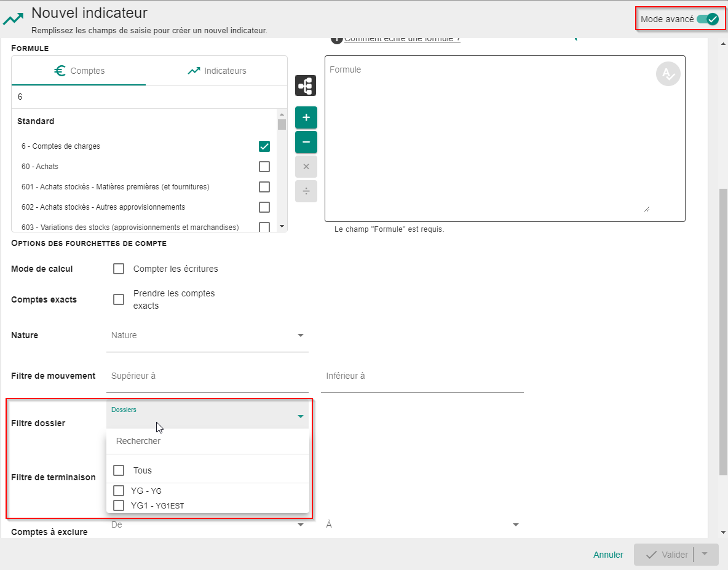Collapse the Dossiers dropdown arrow
This screenshot has height=570, width=728.
point(300,416)
